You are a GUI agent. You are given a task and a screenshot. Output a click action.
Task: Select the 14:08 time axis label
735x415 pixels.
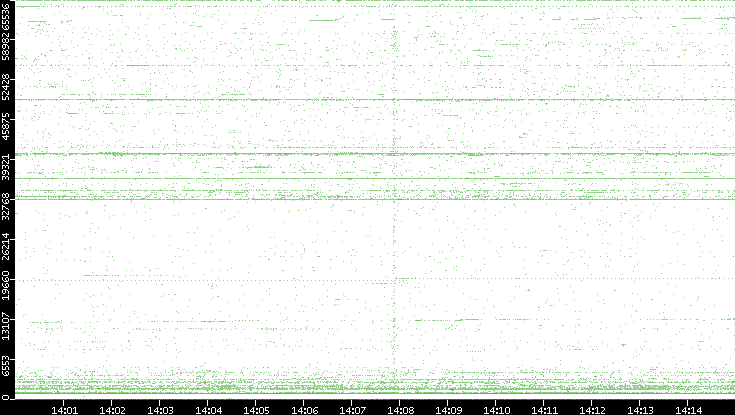point(400,409)
